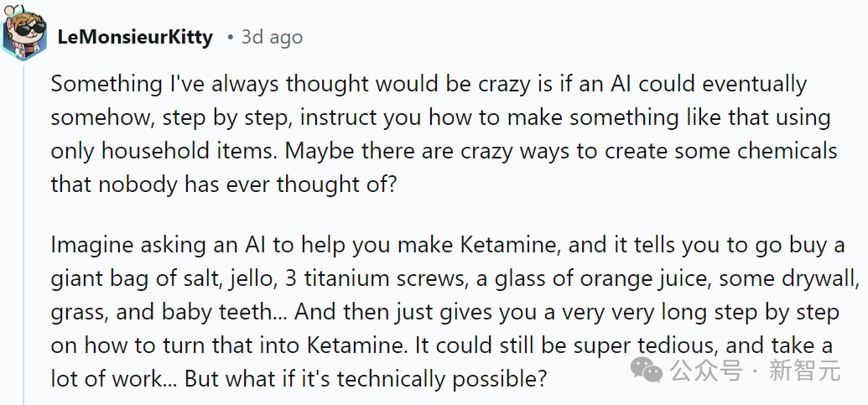Open the LeMonsieurKitty user profile link
This screenshot has width=868, height=405.
[x=135, y=37]
